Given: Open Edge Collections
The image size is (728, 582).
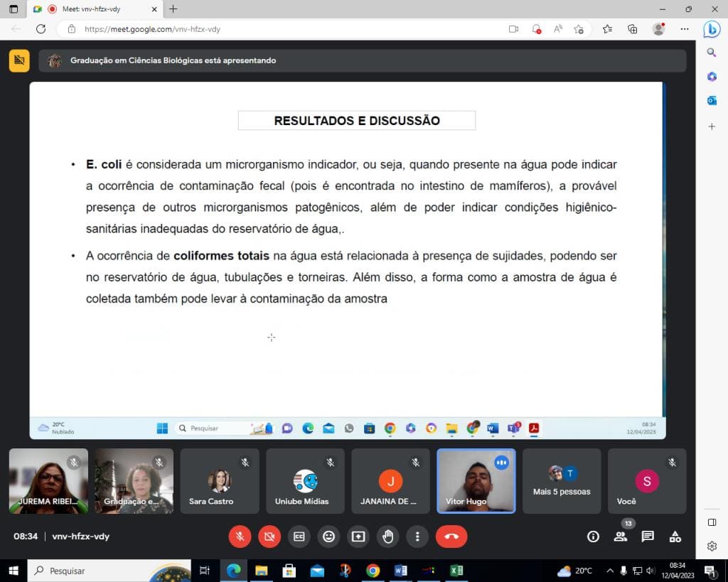Looking at the screenshot, I should click(632, 28).
